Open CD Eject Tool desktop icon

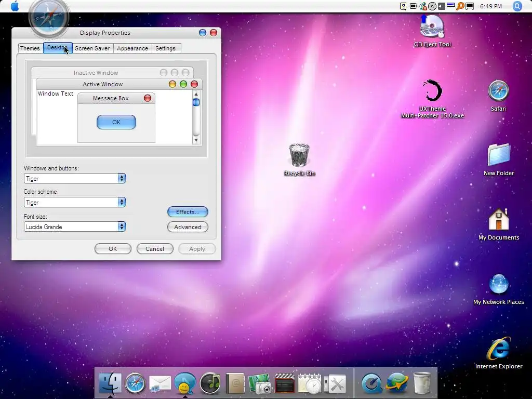(432, 31)
